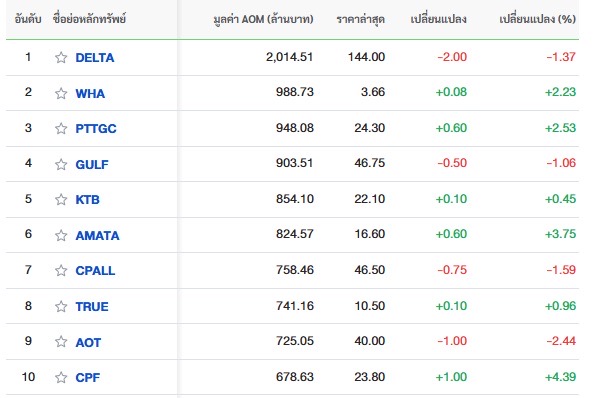598x398 pixels.
Task: Open the AMATA stock symbol link
Action: click(97, 235)
